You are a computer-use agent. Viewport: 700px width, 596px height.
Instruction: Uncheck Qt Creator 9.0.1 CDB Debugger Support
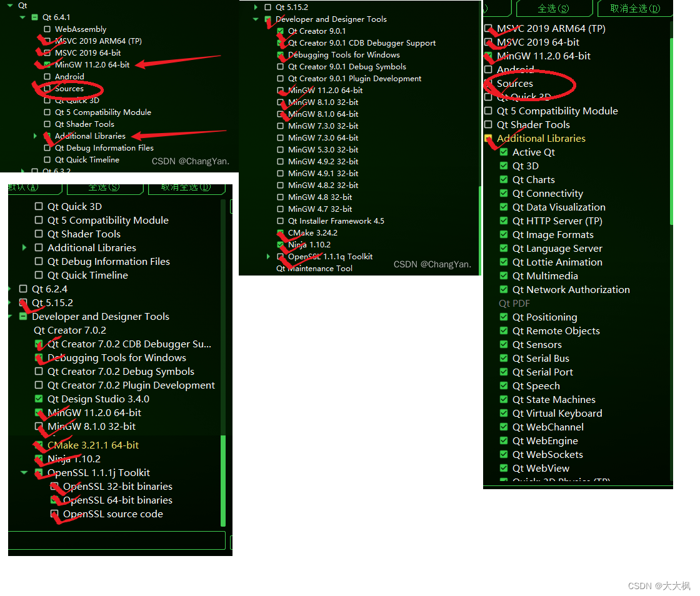(x=281, y=43)
